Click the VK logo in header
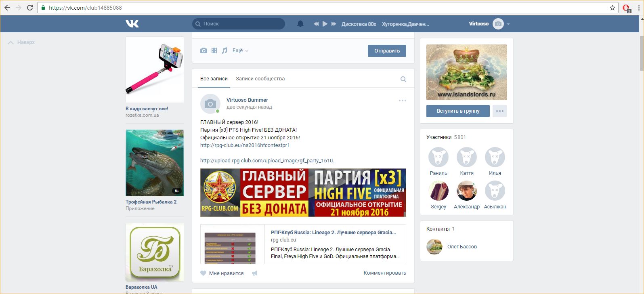The width and height of the screenshot is (644, 294). 132,24
